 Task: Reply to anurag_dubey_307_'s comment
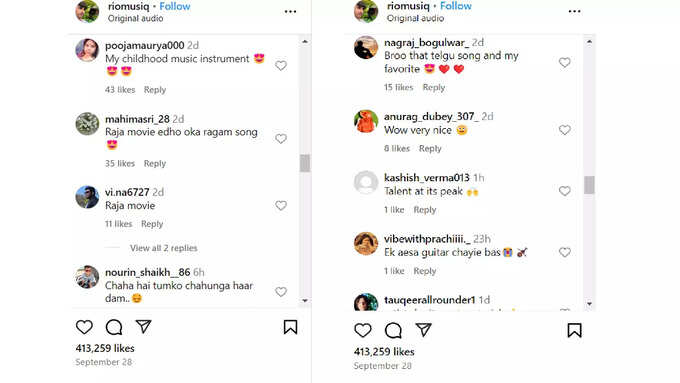point(430,148)
